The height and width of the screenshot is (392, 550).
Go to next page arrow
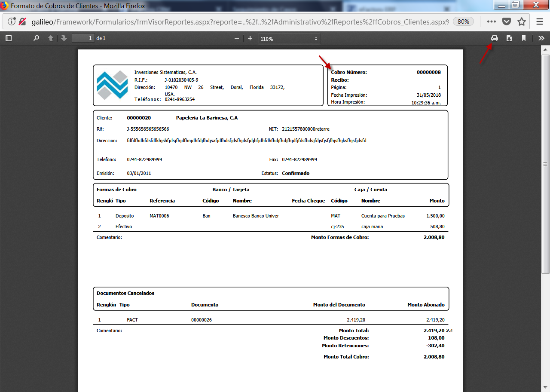point(64,38)
